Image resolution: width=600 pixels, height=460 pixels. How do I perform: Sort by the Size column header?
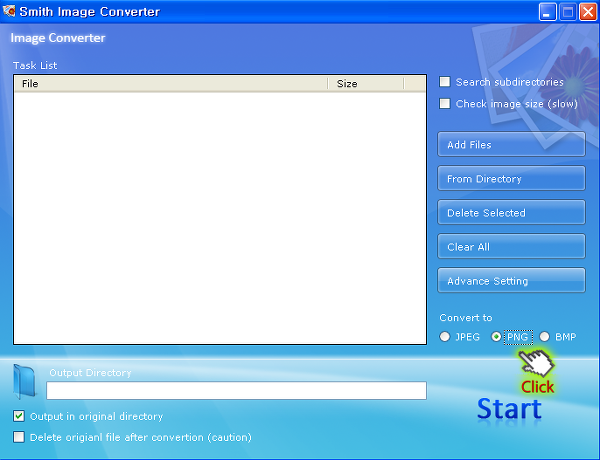coord(366,83)
